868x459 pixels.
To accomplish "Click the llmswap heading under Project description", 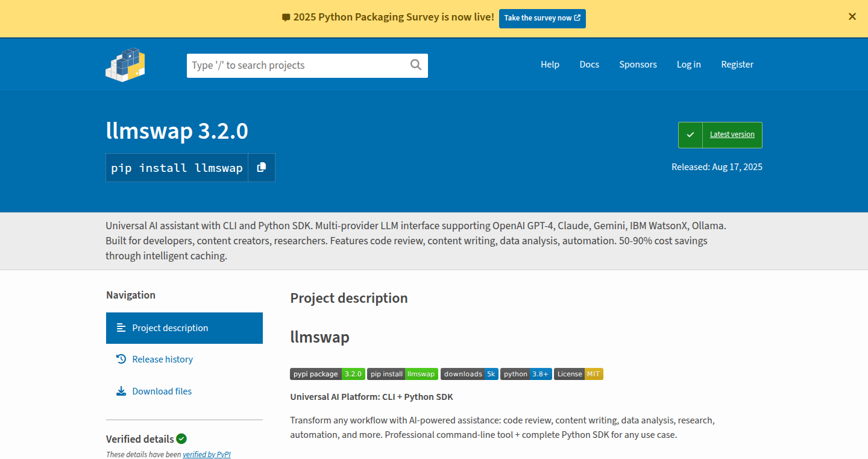I will coord(320,337).
